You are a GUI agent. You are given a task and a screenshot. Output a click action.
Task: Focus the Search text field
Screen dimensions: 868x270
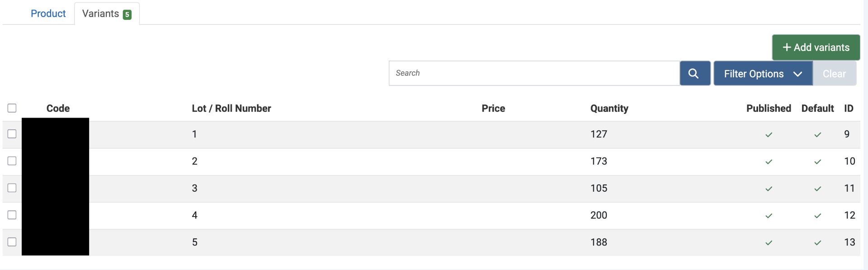coord(533,73)
